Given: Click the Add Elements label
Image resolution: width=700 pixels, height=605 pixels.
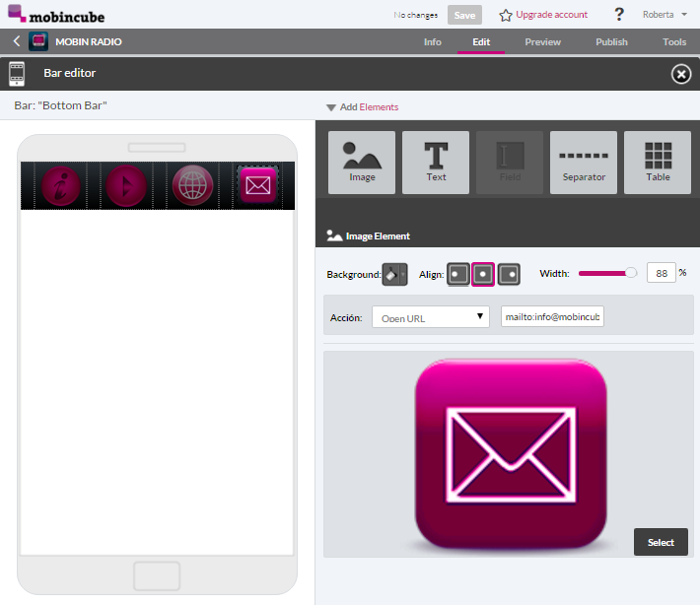Looking at the screenshot, I should click(369, 107).
